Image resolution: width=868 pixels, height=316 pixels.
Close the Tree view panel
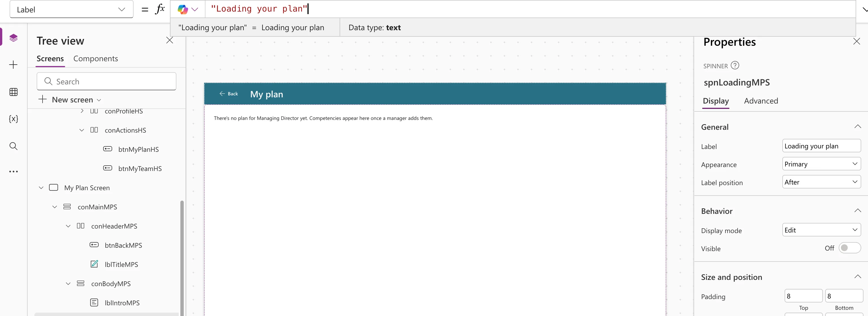tap(169, 40)
